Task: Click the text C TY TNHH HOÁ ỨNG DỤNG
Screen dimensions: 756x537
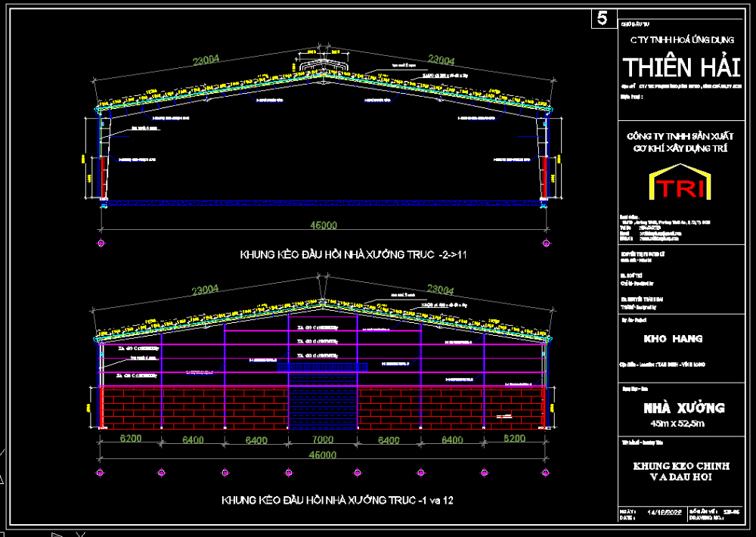Action: point(682,40)
